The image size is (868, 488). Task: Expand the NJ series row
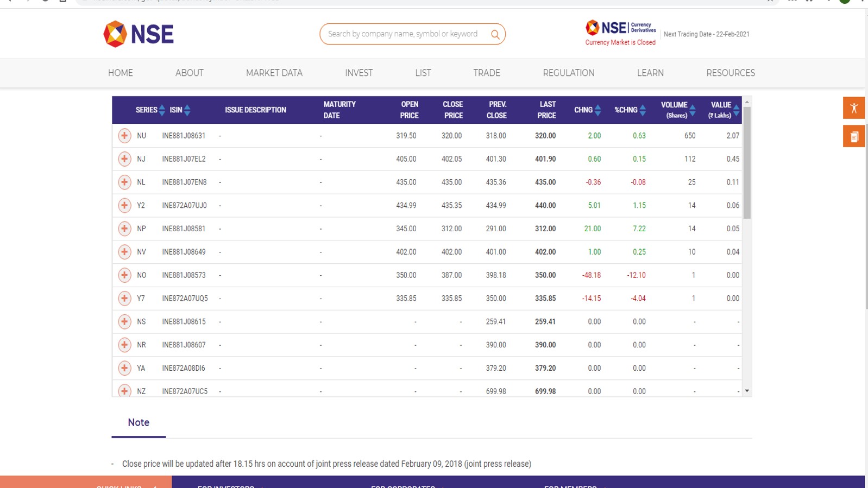pos(124,159)
